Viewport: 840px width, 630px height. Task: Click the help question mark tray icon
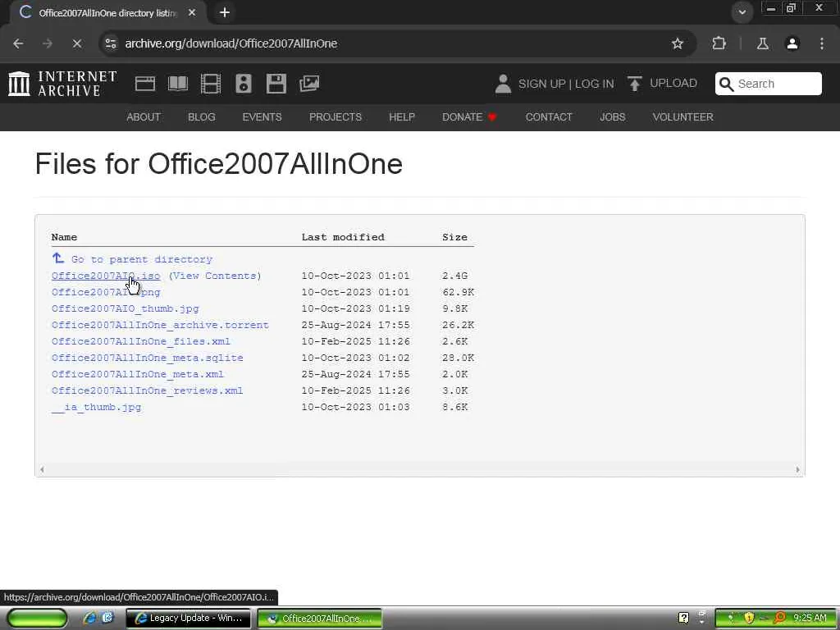coord(683,618)
